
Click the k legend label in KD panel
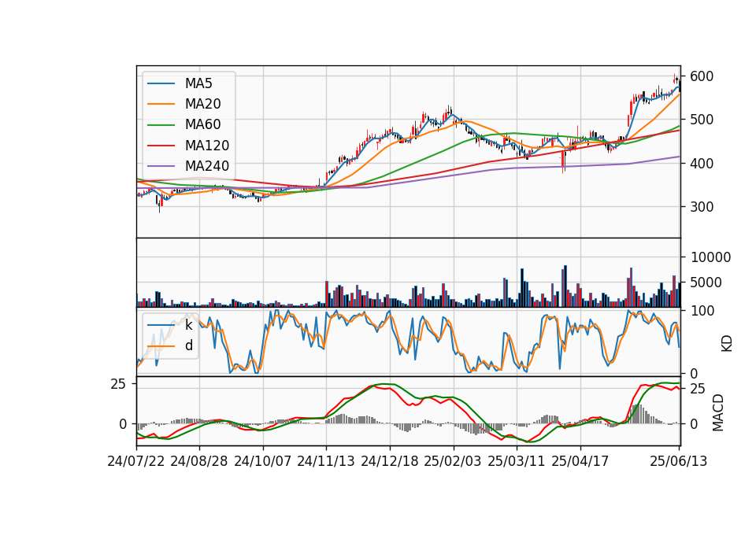coord(188,325)
